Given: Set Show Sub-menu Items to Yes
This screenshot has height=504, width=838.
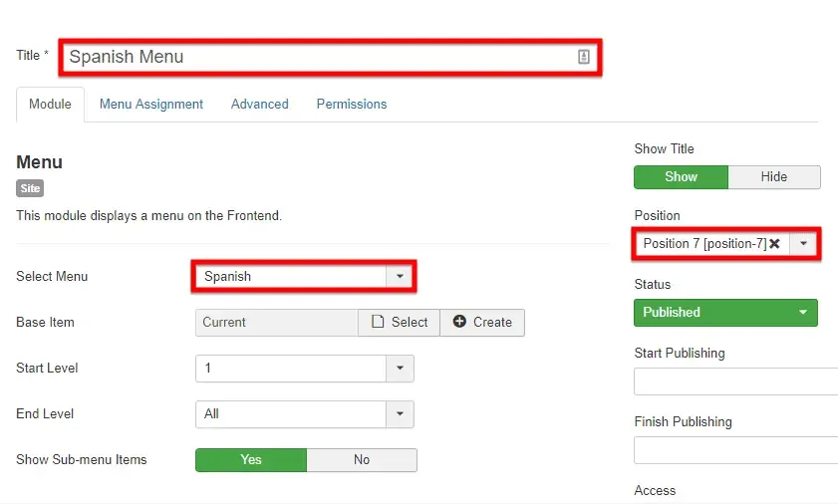Looking at the screenshot, I should [251, 460].
